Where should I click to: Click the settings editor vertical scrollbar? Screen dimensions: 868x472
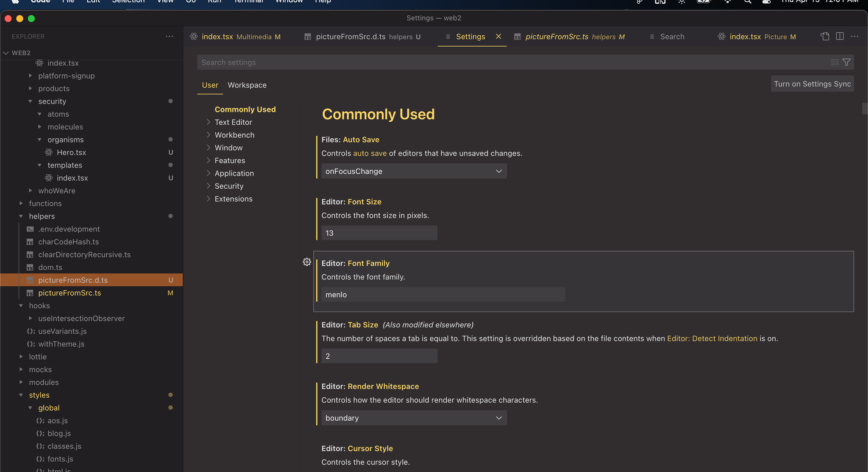tap(865, 109)
